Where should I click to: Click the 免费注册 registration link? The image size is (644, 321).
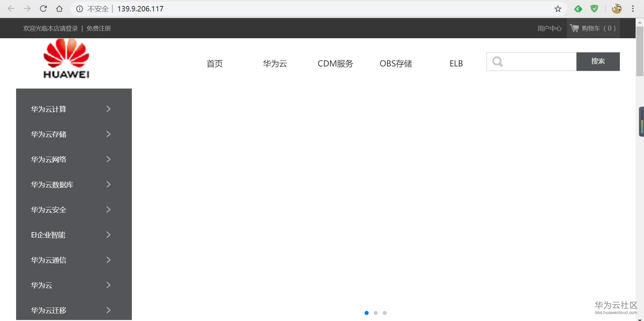pos(98,28)
